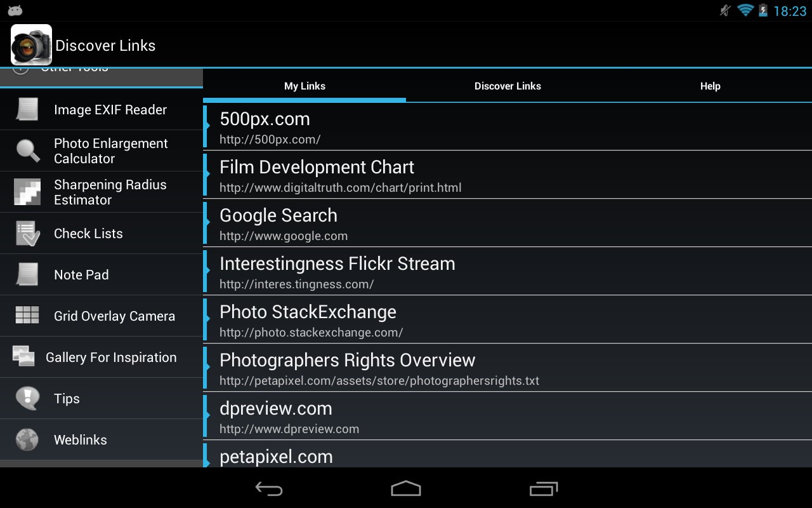Screen dimensions: 812x508
Task: Tap the camera app icon in the header
Action: 31,45
